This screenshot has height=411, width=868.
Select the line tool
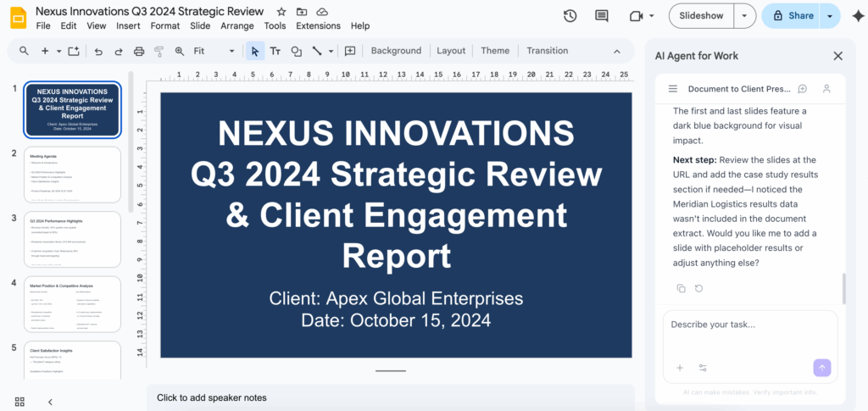tap(317, 51)
